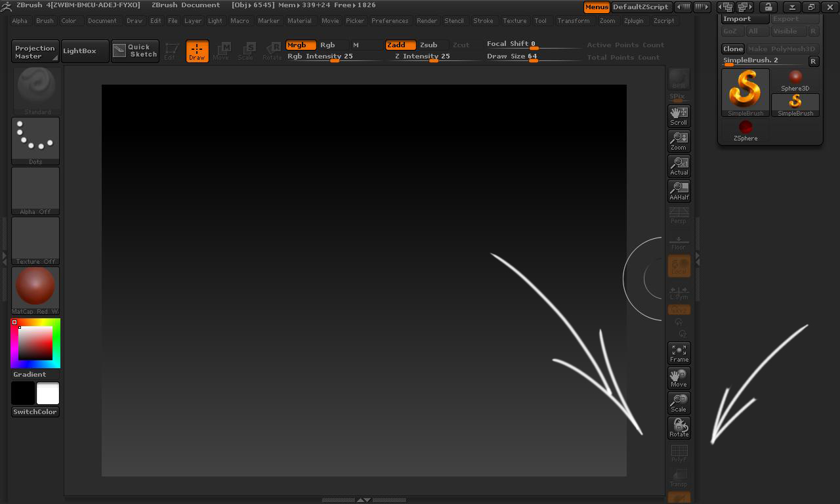The width and height of the screenshot is (840, 504).
Task: Select the Scroll navigation icon
Action: (679, 115)
